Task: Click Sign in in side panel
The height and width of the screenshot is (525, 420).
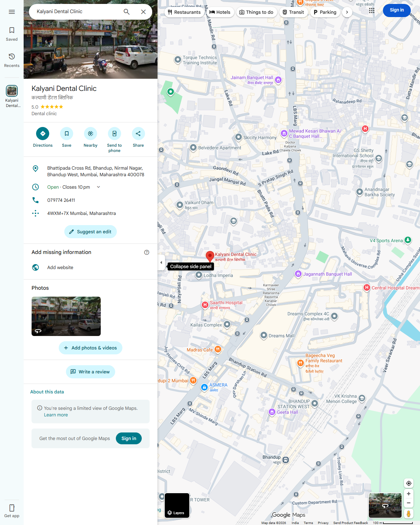Action: click(129, 438)
